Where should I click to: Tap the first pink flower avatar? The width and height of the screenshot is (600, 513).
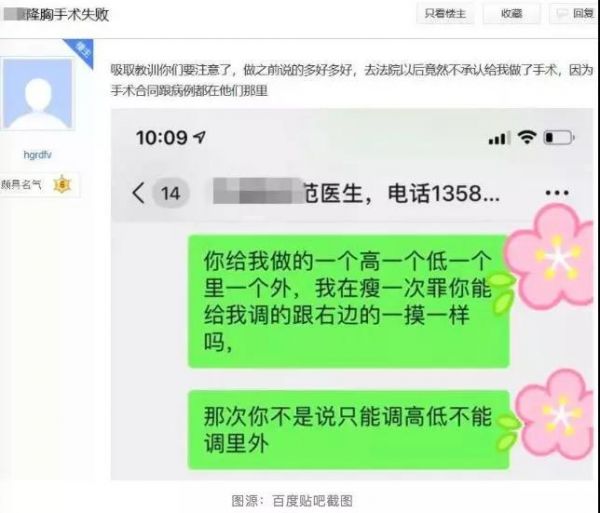click(551, 257)
